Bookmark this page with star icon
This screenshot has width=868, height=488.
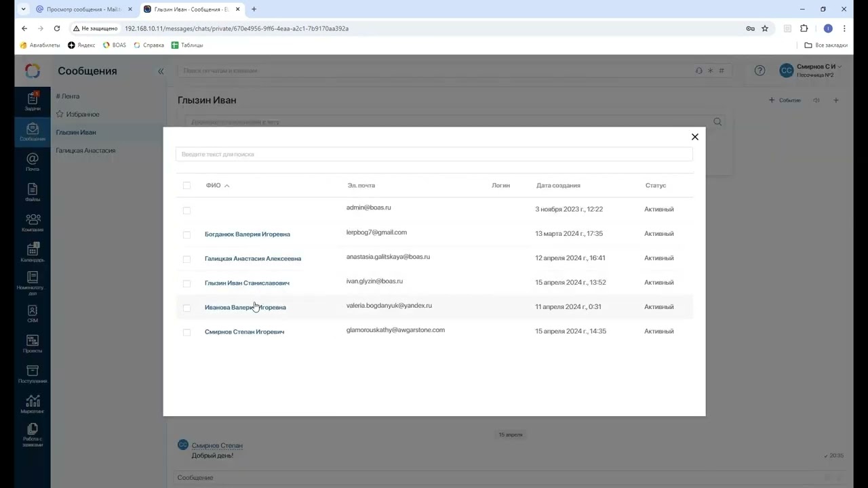coord(765,28)
